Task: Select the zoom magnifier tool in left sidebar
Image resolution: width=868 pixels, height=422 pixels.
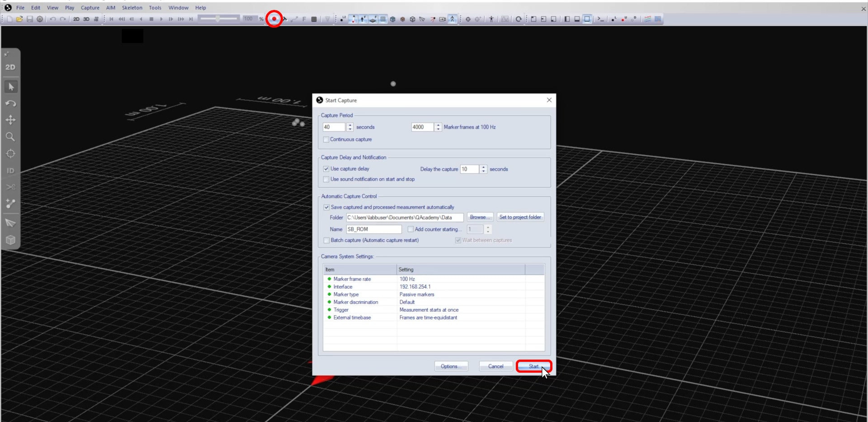Action: coord(10,137)
